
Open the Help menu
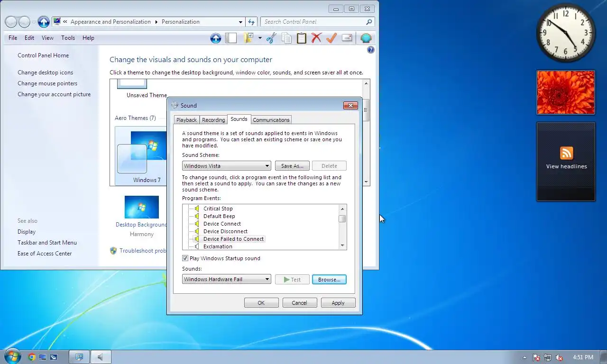coord(88,38)
